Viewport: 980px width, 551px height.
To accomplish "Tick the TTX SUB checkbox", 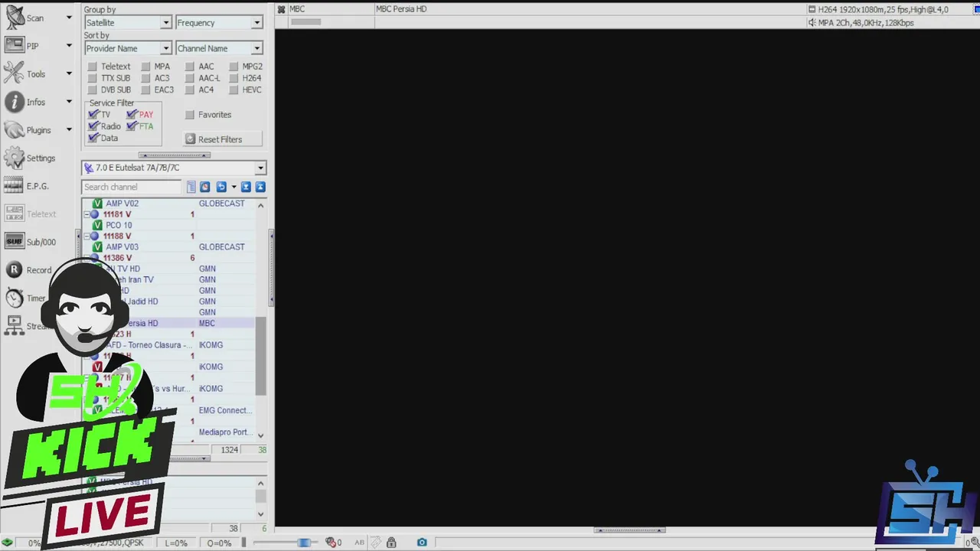I will click(x=92, y=78).
